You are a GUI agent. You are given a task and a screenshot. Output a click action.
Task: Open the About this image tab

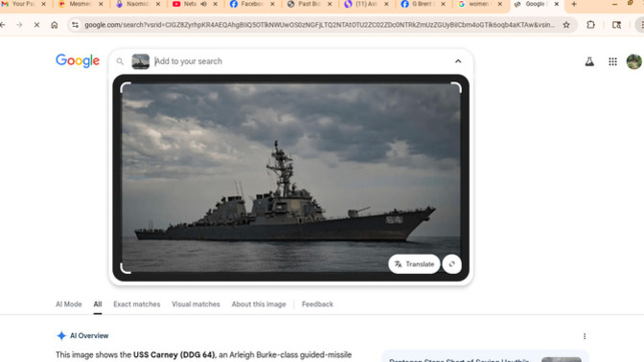coord(259,305)
